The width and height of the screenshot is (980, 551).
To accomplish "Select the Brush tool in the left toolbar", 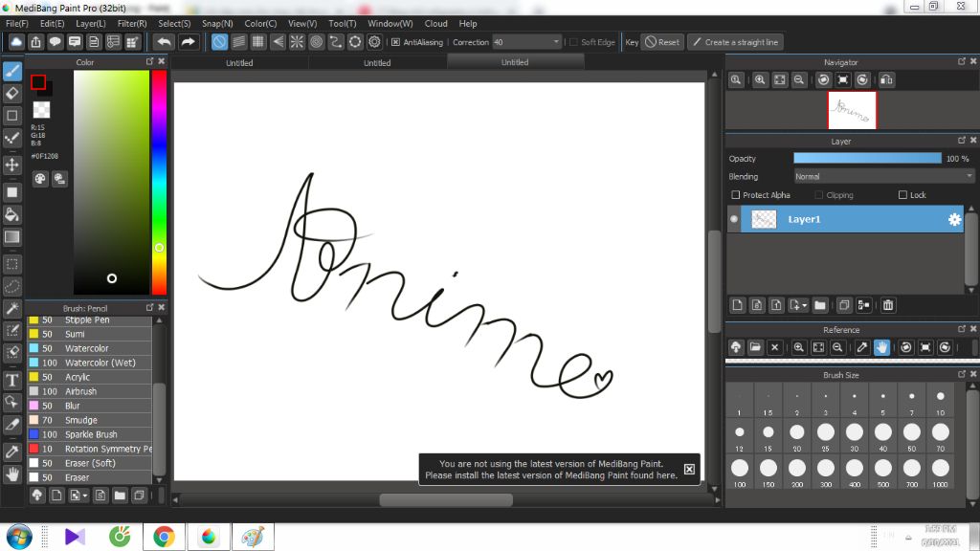I will [x=11, y=71].
